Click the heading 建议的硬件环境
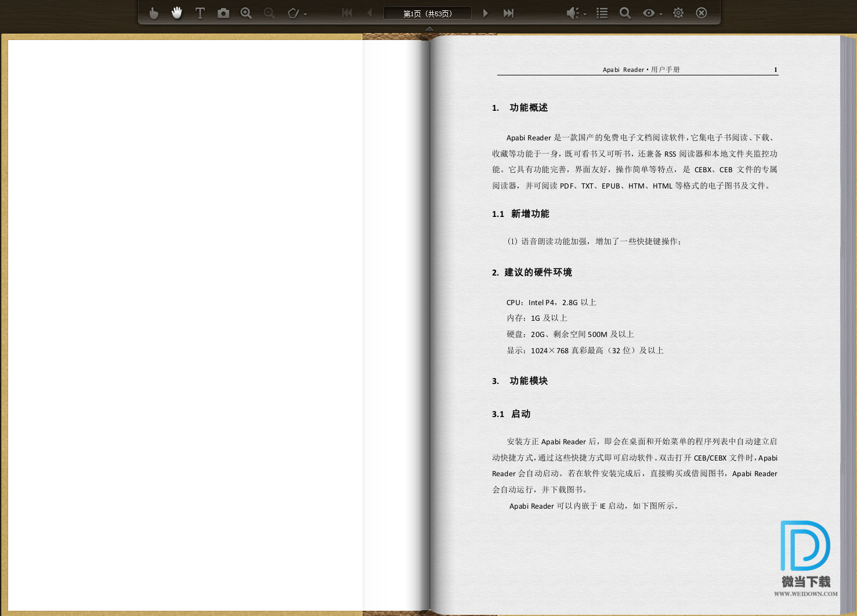 point(538,273)
